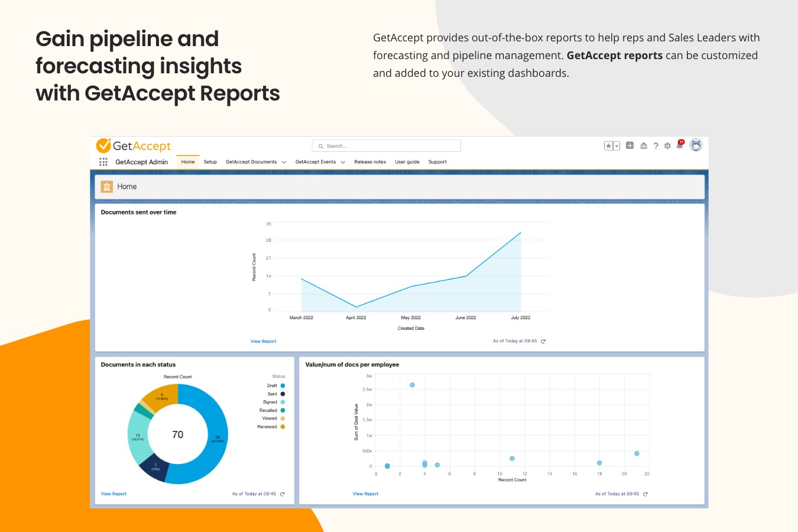Open the Release notes tab
Viewport: 798px width, 532px height.
[x=369, y=161]
